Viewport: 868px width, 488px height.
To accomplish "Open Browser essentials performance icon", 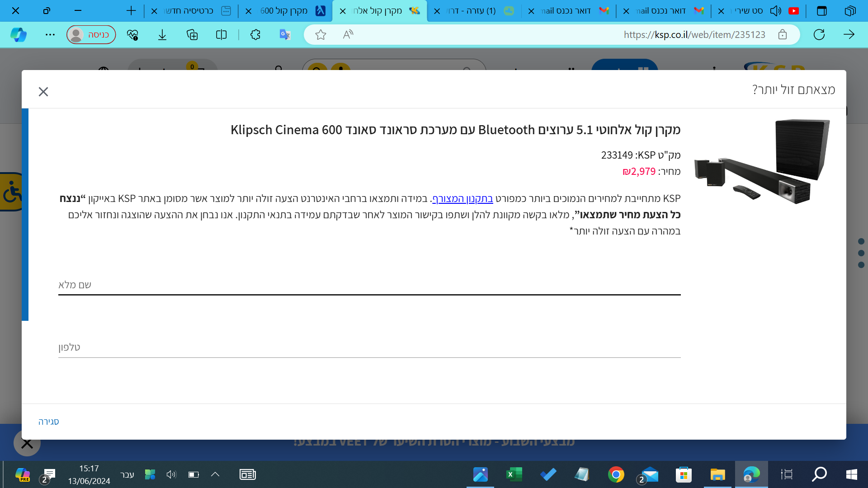I will point(132,34).
